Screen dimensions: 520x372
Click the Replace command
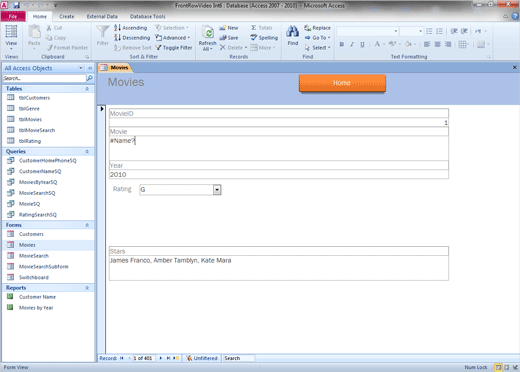(x=317, y=28)
